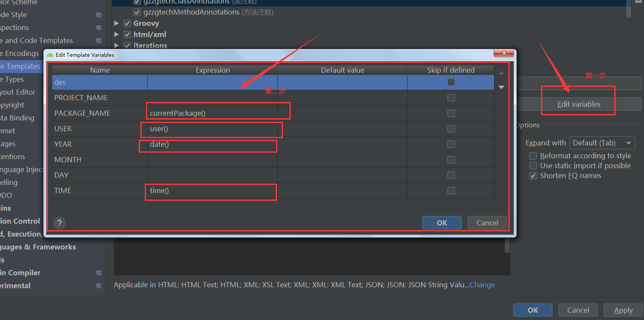Click the copy icon beside Experimental
Image resolution: width=644 pixels, height=320 pixels.
99,286
